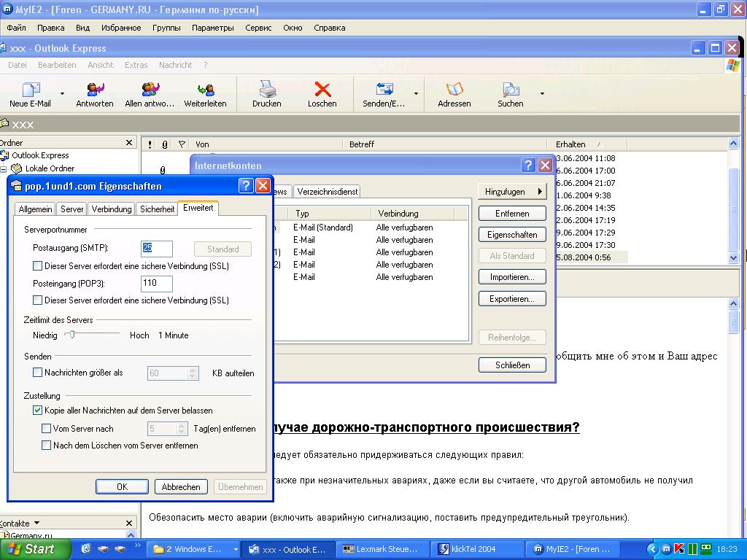Image resolution: width=747 pixels, height=560 pixels.
Task: Click Abbrechen button
Action: click(x=181, y=486)
